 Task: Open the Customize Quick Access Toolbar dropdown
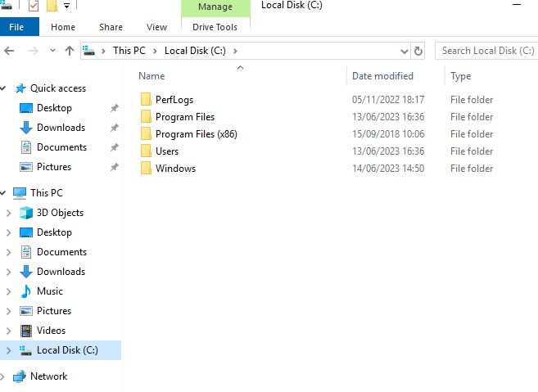[67, 6]
